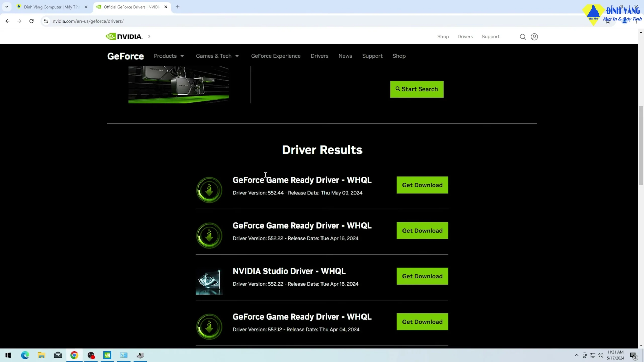This screenshot has width=644, height=362.
Task: Click Drivers link in top NVIDIA header
Action: [465, 37]
